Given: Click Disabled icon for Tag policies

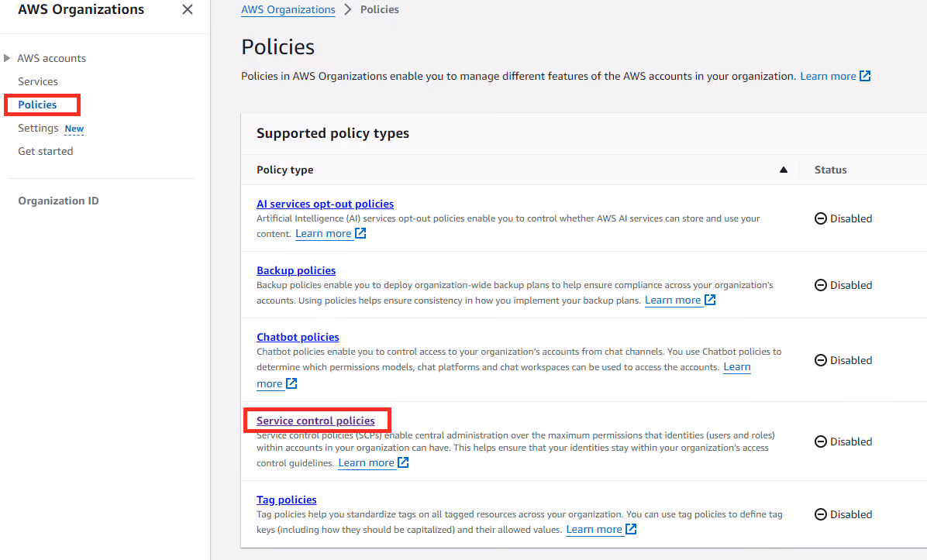Looking at the screenshot, I should click(x=821, y=514).
